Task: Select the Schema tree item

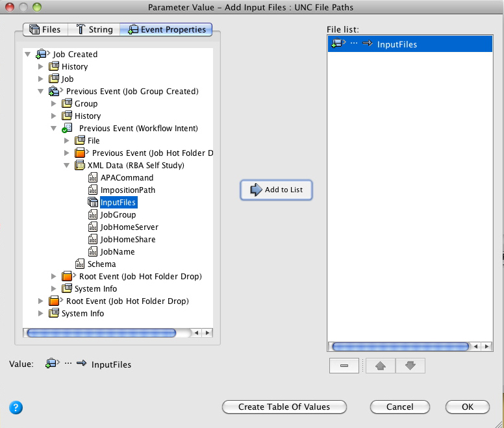Action: (101, 264)
